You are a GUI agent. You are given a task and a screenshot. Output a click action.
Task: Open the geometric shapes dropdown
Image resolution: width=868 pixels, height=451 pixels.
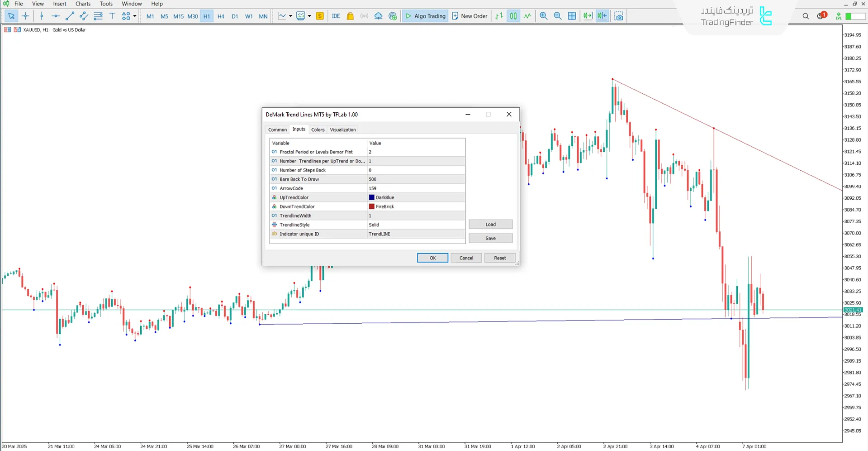coord(134,16)
